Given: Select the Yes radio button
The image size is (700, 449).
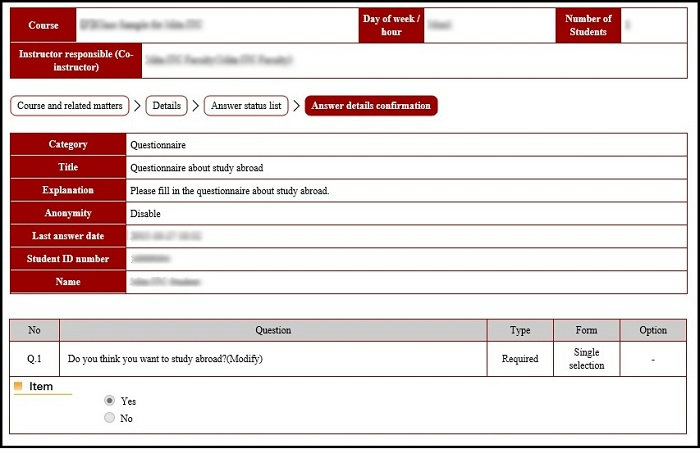Looking at the screenshot, I should point(110,401).
